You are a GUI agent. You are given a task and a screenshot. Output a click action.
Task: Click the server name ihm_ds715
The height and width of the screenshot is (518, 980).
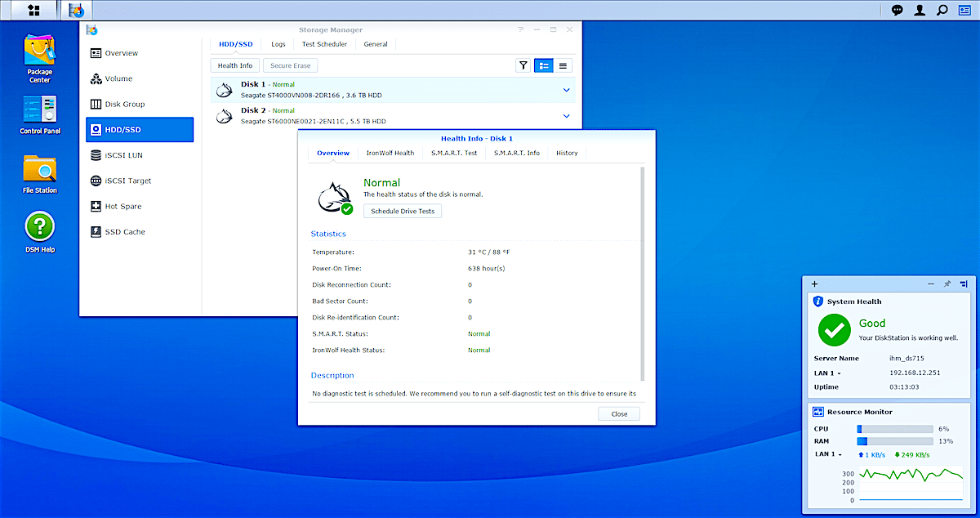coord(907,359)
